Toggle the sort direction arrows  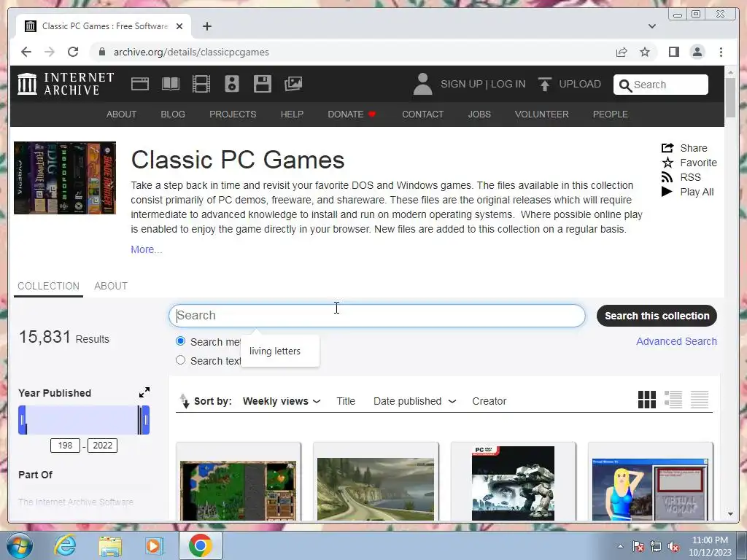tap(185, 401)
